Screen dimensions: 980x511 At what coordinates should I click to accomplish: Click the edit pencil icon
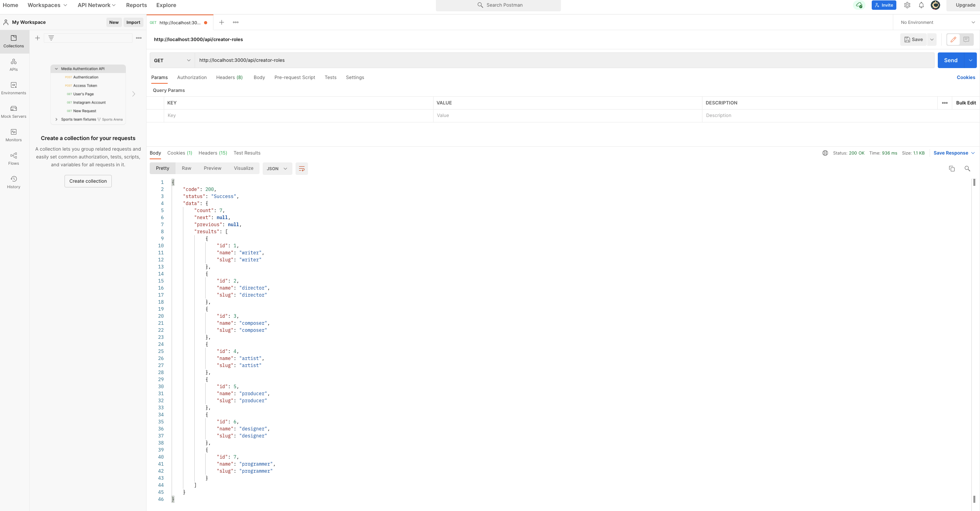953,40
